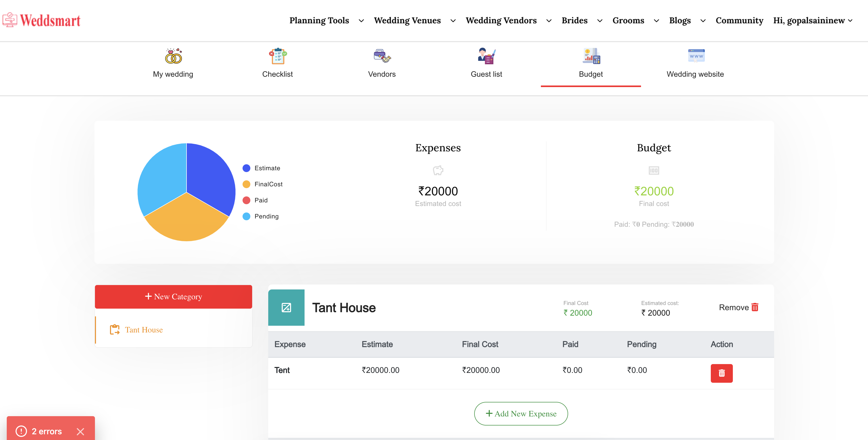868x440 pixels.
Task: Open the Vendors briefcase icon
Action: pos(382,56)
